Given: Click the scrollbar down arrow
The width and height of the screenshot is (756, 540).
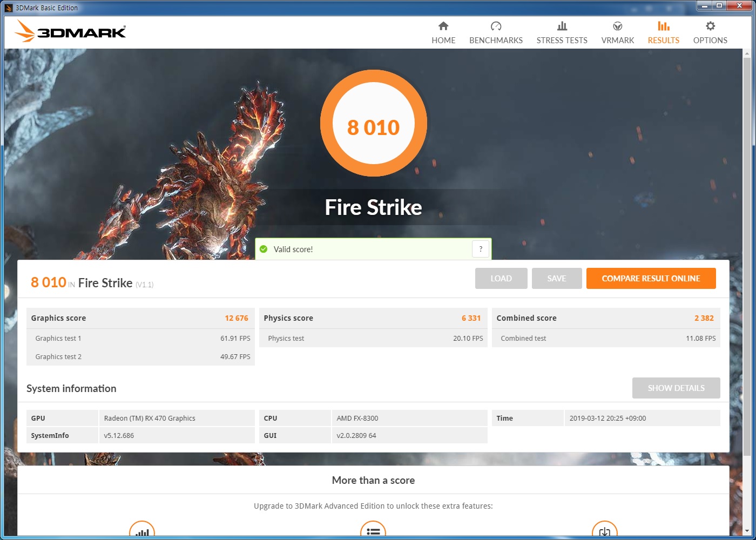Looking at the screenshot, I should [747, 531].
